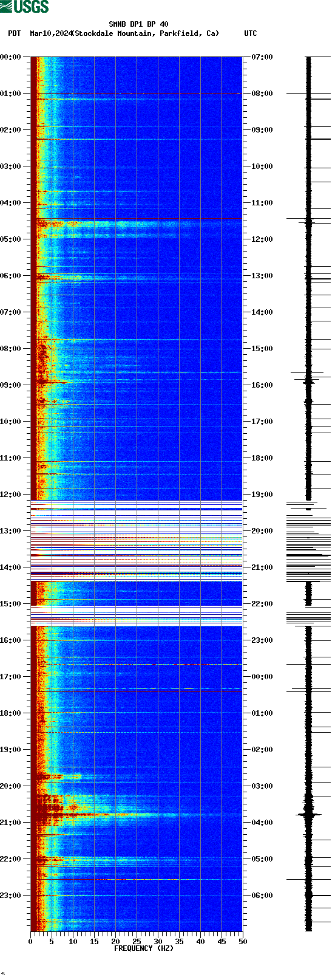The height and width of the screenshot is (980, 335).
Task: Select the title text 'SMNB DP1 BP 40'
Action: [x=138, y=24]
